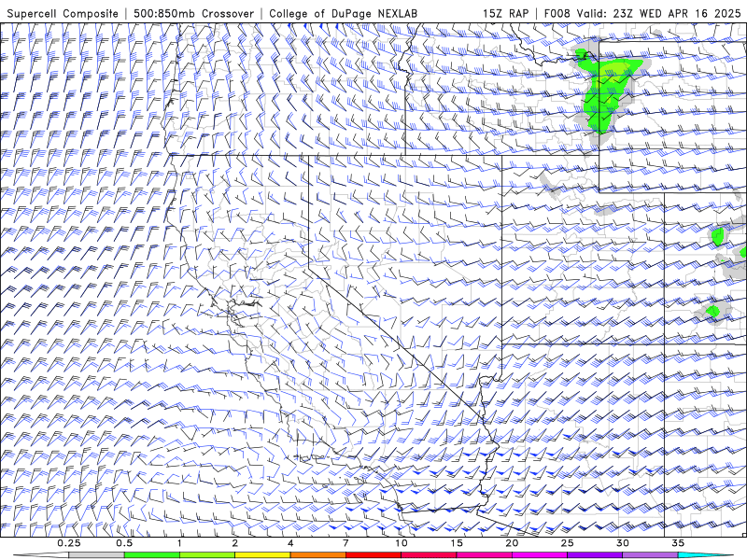Click the pink color bar segment between 15 and 20
Screen dimensions: 747x560
click(484, 555)
